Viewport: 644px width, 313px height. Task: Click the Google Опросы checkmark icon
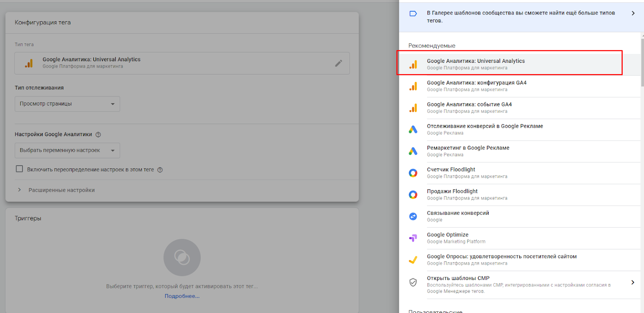point(413,260)
